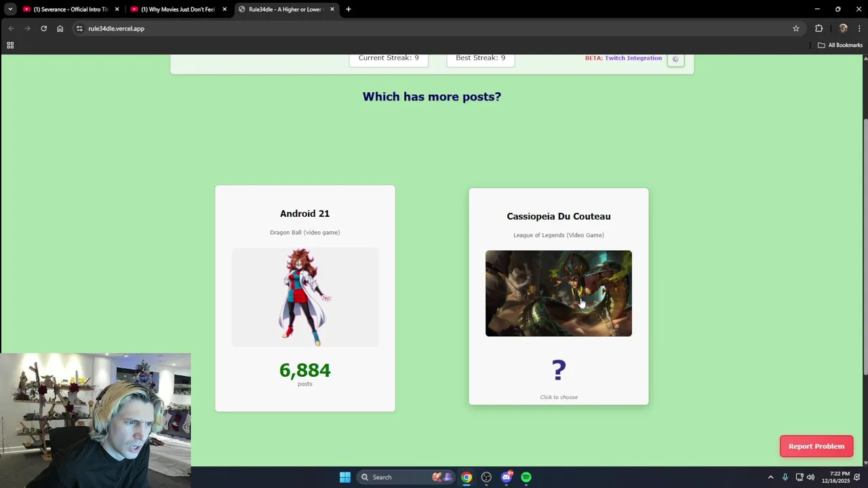Open Spotify from the taskbar
The width and height of the screenshot is (868, 488).
tap(526, 477)
